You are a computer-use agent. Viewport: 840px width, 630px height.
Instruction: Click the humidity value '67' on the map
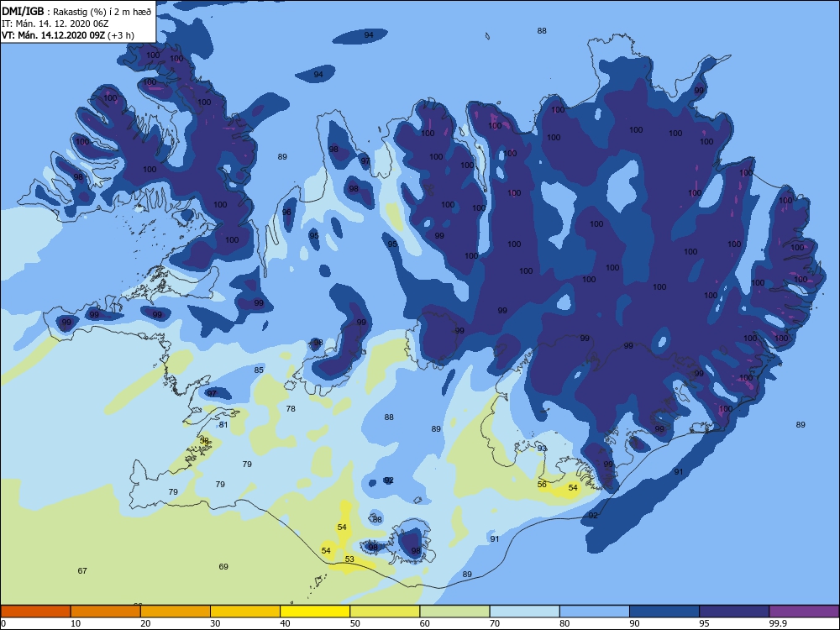82,571
